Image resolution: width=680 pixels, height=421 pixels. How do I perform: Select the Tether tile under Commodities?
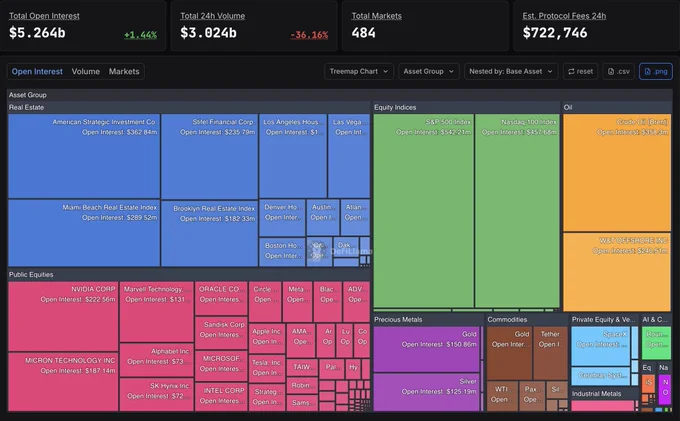[x=550, y=353]
